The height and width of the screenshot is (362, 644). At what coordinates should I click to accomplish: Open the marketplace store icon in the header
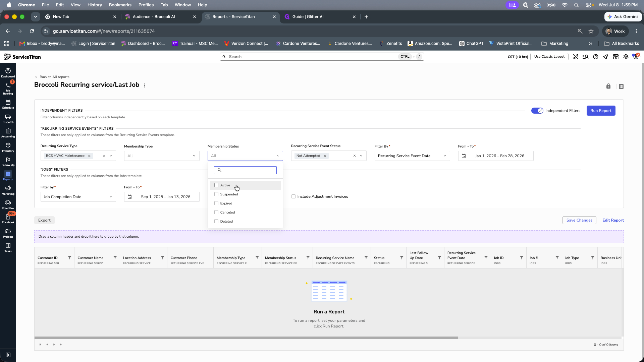click(x=616, y=57)
